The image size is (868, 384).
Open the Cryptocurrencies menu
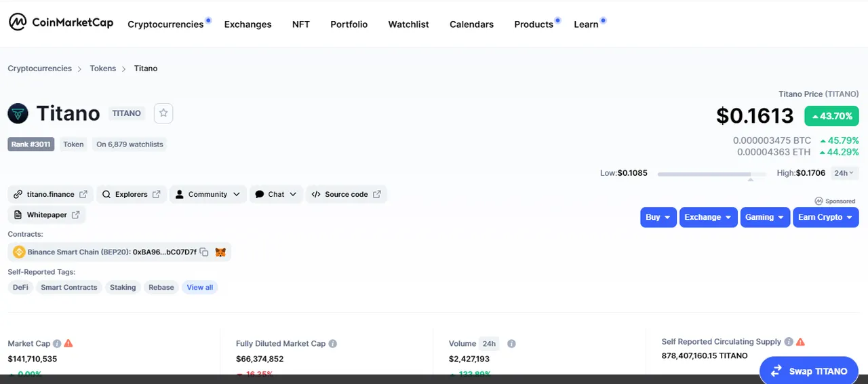165,24
